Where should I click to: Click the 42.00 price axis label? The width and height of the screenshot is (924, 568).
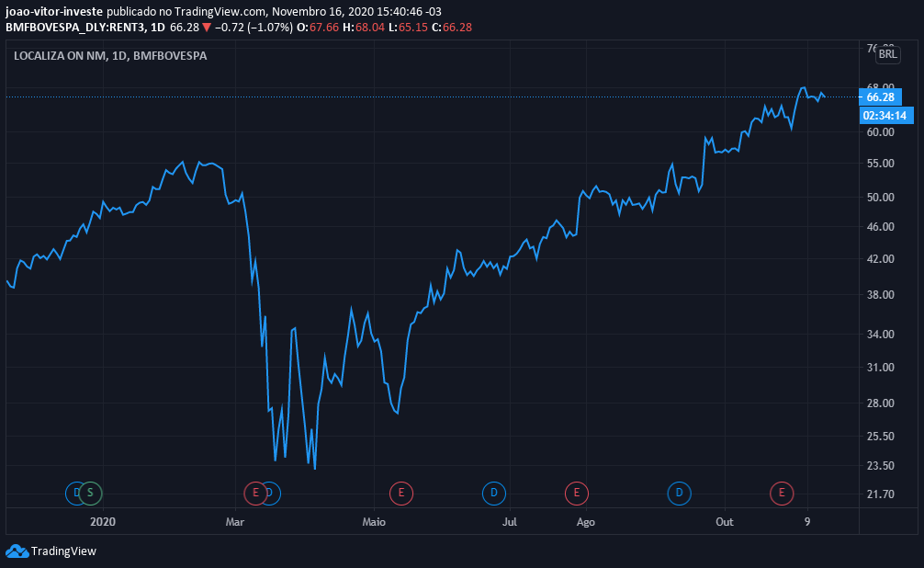881,259
